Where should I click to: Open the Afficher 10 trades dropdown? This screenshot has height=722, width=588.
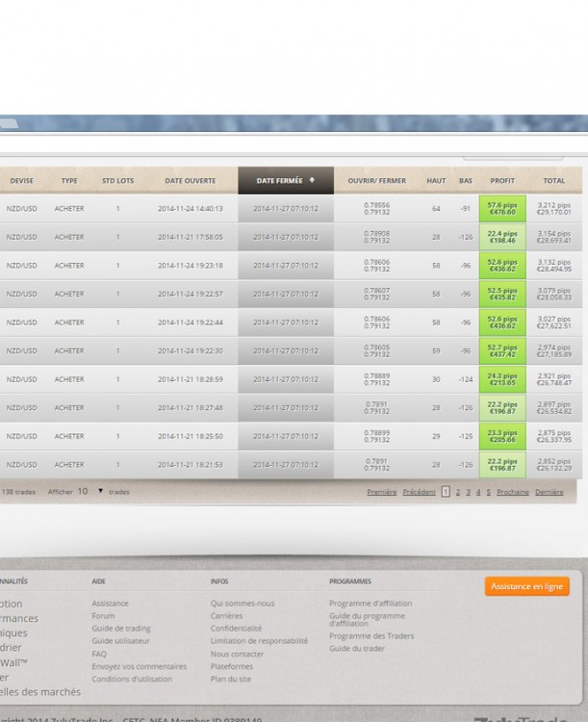pos(90,491)
